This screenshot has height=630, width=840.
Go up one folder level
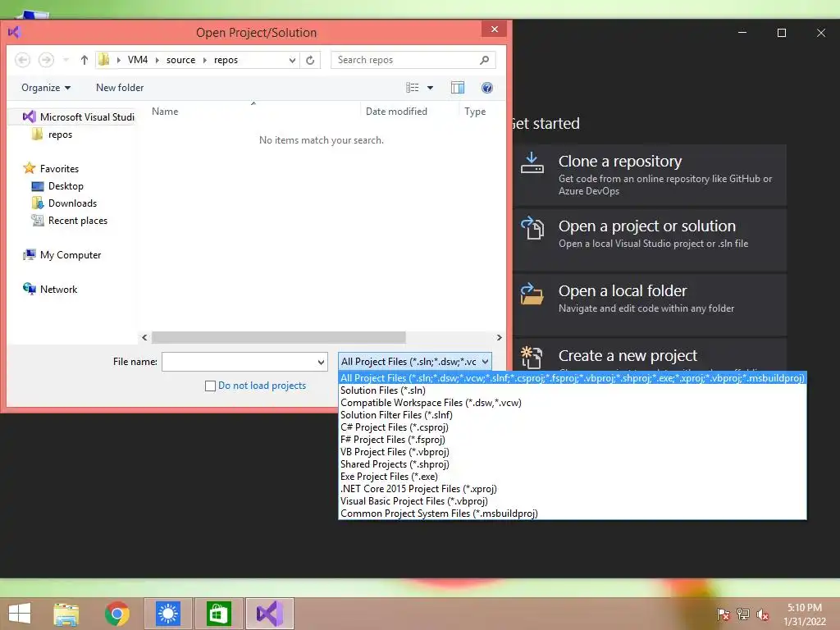pos(84,60)
